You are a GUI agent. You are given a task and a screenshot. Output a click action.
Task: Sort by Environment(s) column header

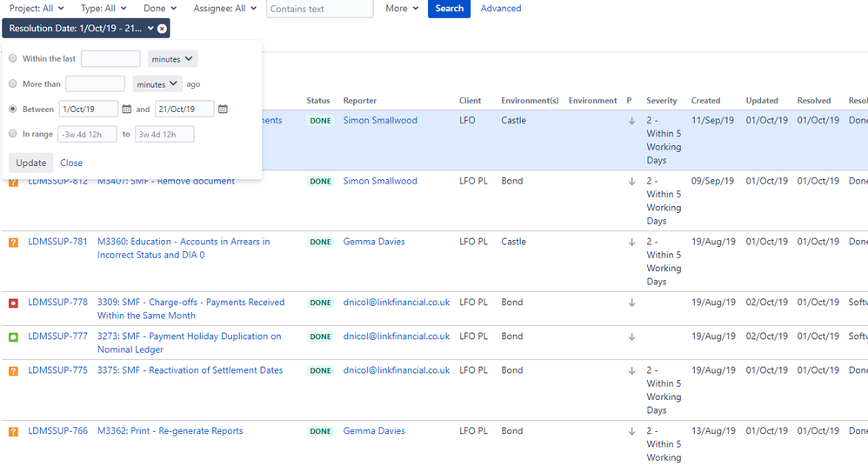click(x=530, y=101)
